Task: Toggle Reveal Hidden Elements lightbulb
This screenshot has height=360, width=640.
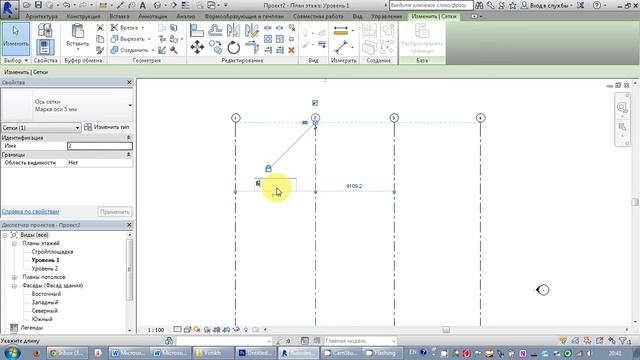Action: [246, 329]
